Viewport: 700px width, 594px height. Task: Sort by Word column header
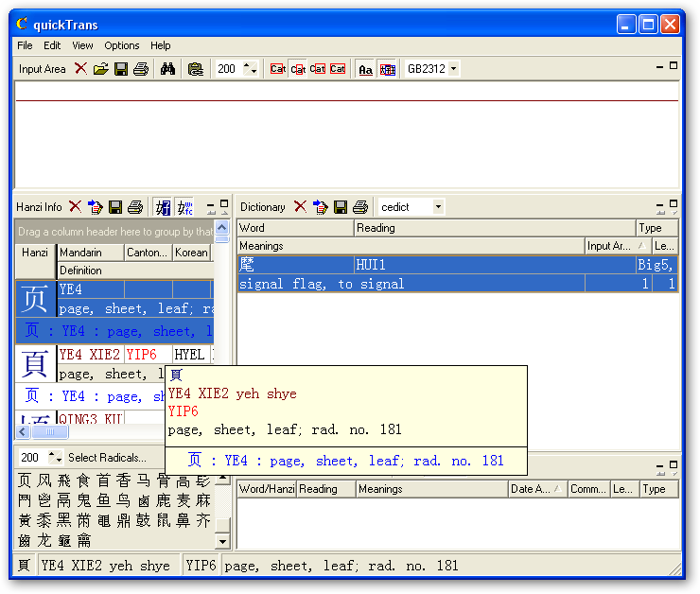tap(295, 228)
